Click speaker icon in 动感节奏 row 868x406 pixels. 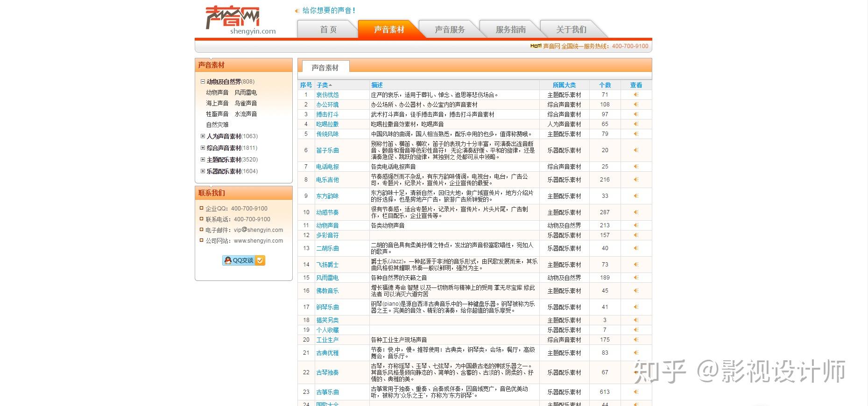(636, 212)
